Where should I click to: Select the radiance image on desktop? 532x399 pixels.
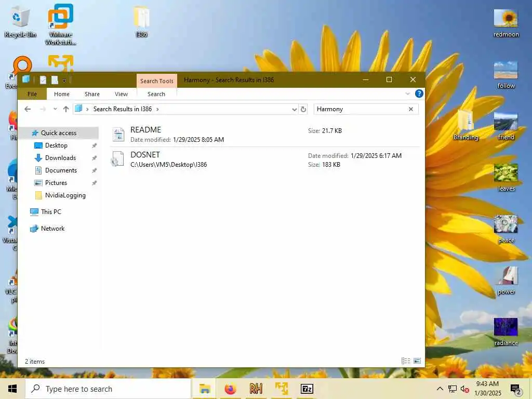pyautogui.click(x=506, y=332)
